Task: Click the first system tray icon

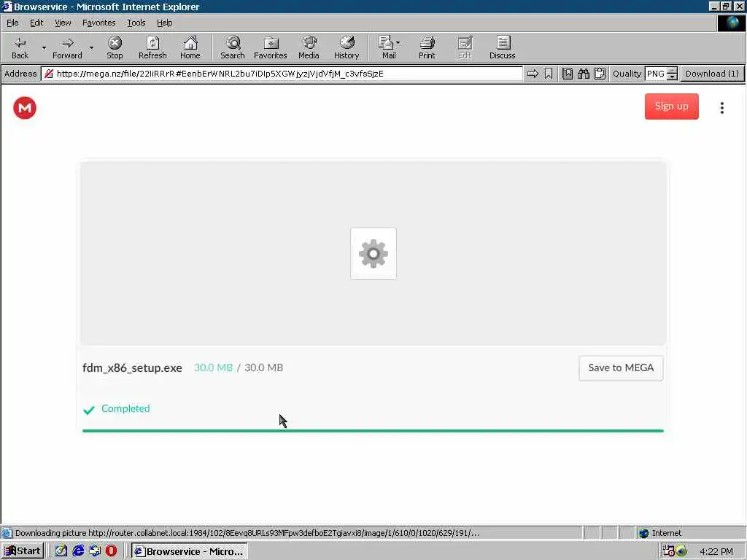Action: (668, 551)
